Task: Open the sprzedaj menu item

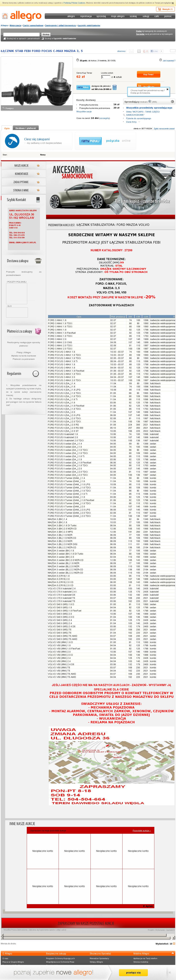Action: (101, 16)
